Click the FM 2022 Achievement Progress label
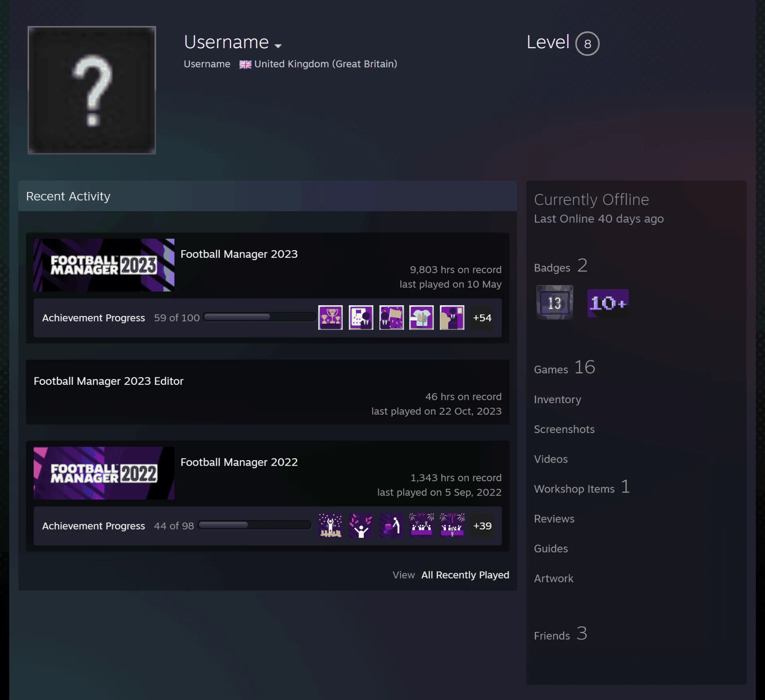The width and height of the screenshot is (765, 700). (x=94, y=526)
